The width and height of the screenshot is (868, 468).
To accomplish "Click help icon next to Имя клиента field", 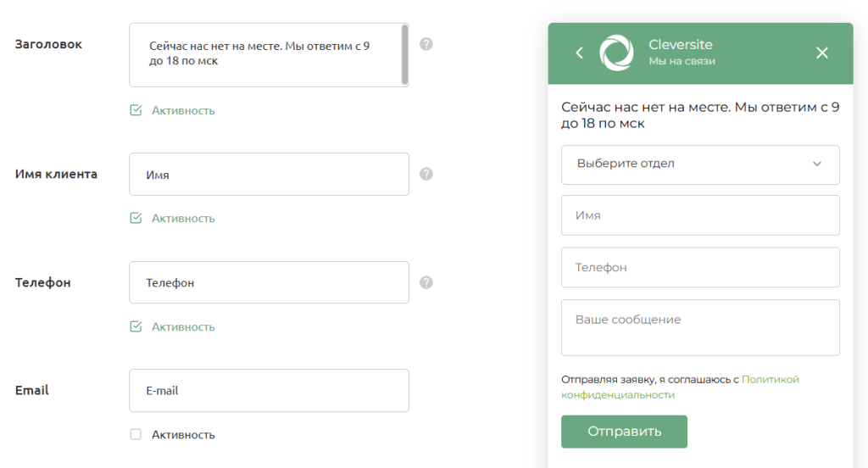I will point(426,174).
